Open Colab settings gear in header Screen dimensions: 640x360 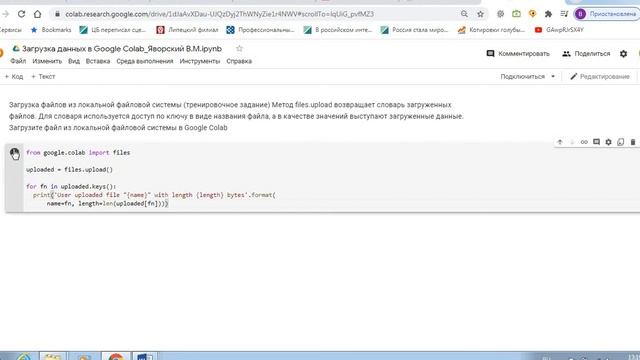pyautogui.click(x=623, y=53)
